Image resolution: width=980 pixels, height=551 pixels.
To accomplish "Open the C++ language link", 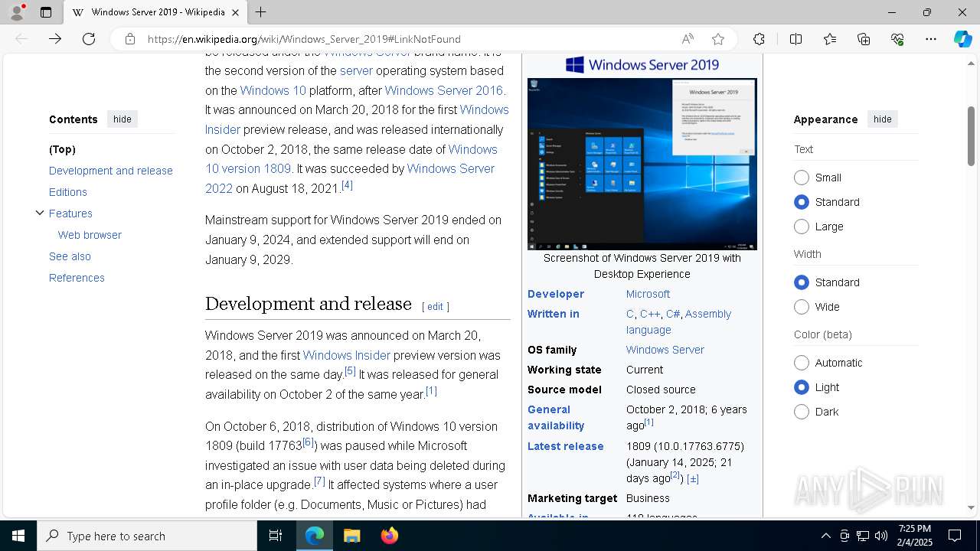I will (650, 314).
